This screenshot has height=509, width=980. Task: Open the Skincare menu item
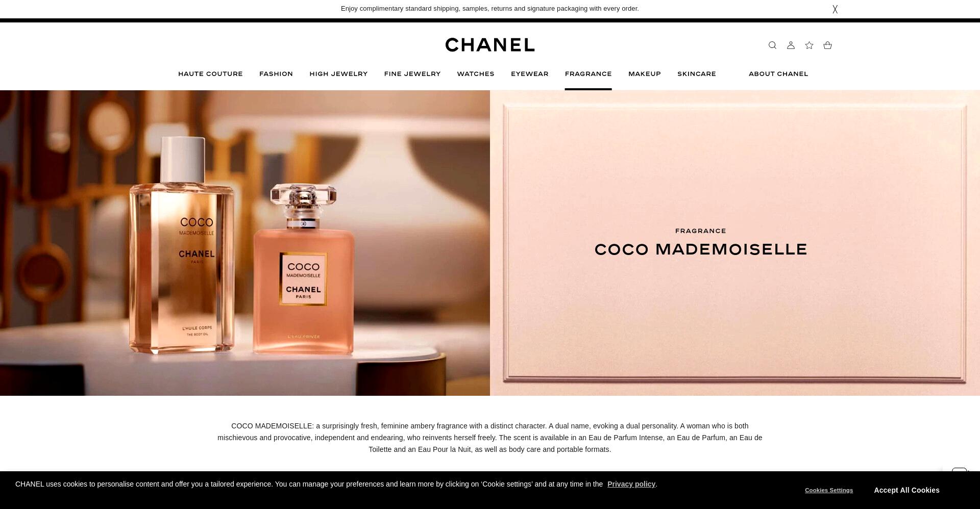[x=697, y=74]
